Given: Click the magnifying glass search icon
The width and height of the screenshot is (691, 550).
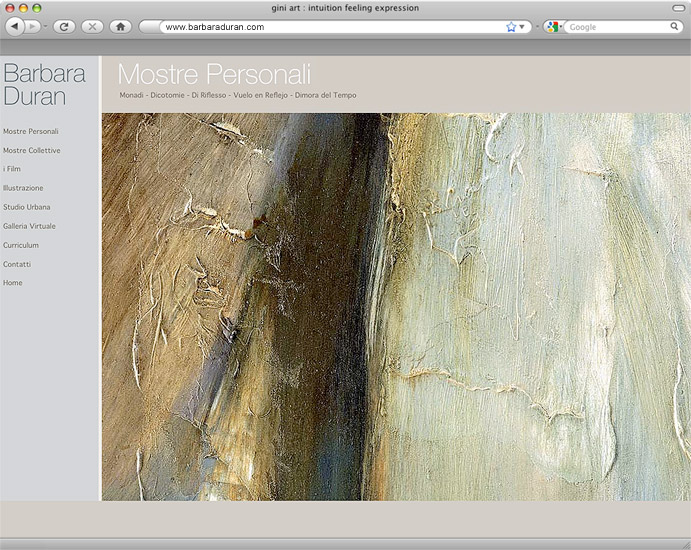Looking at the screenshot, I should [x=675, y=27].
